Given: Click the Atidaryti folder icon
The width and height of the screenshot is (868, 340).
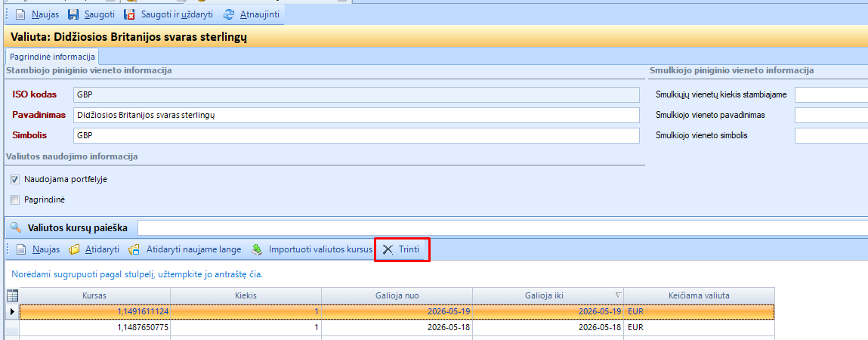Looking at the screenshot, I should pos(74,250).
